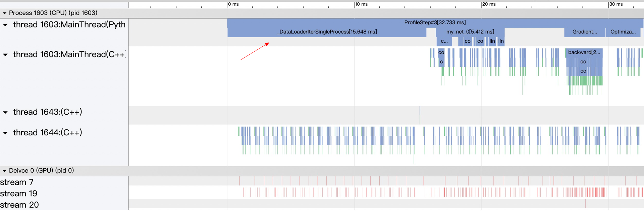Viewport: 644px width, 211px height.
Task: Select the stream 7 track label
Action: (17, 182)
